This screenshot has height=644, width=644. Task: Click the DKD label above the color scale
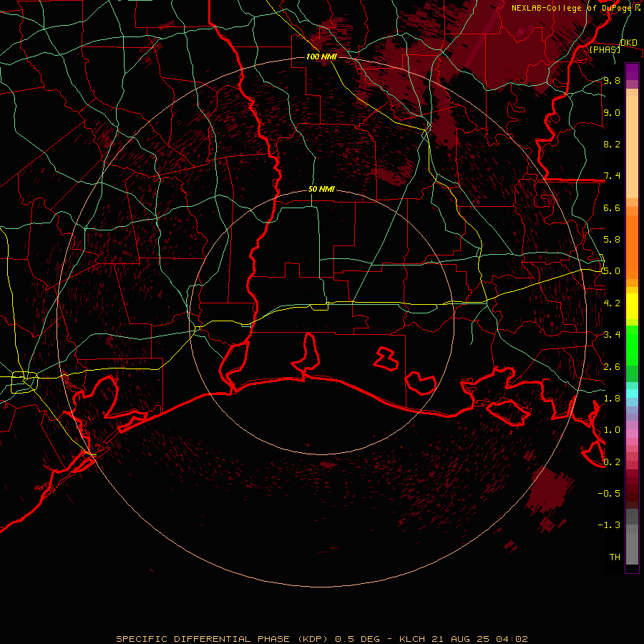coord(628,42)
